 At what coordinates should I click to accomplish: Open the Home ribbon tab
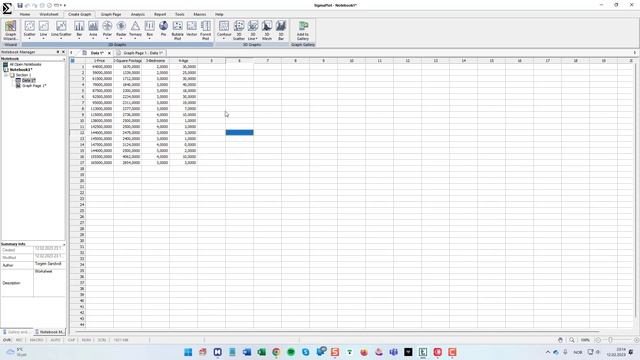[x=25, y=14]
